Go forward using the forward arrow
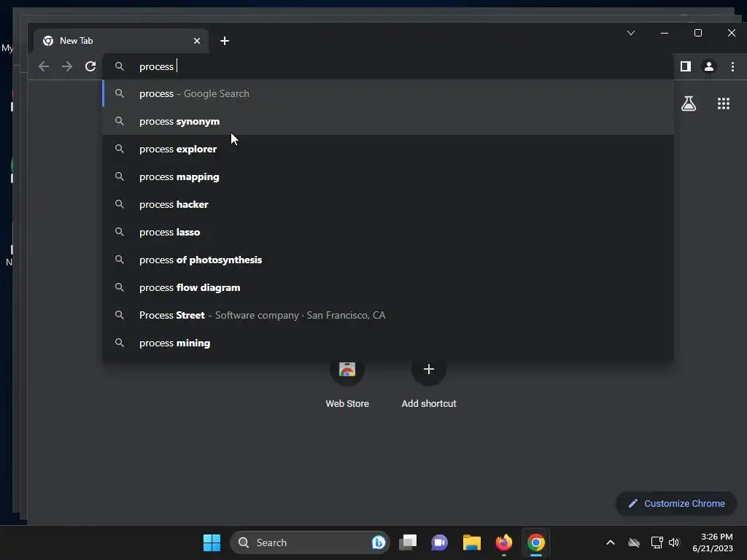The width and height of the screenshot is (747, 560). (x=67, y=66)
